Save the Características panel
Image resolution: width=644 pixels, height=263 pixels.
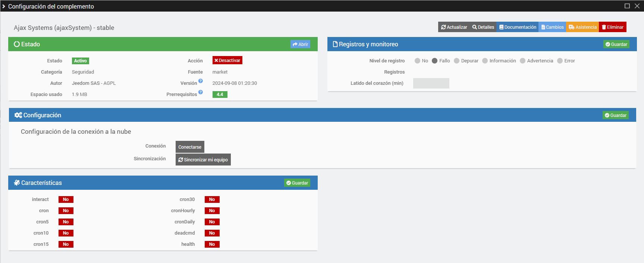coord(297,183)
